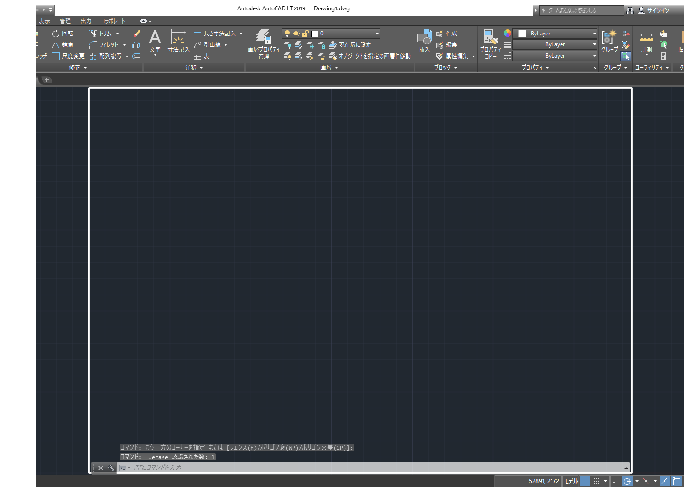Open the ByLayer lineweight dropdown
Screen dimensions: 697x489
(555, 44)
